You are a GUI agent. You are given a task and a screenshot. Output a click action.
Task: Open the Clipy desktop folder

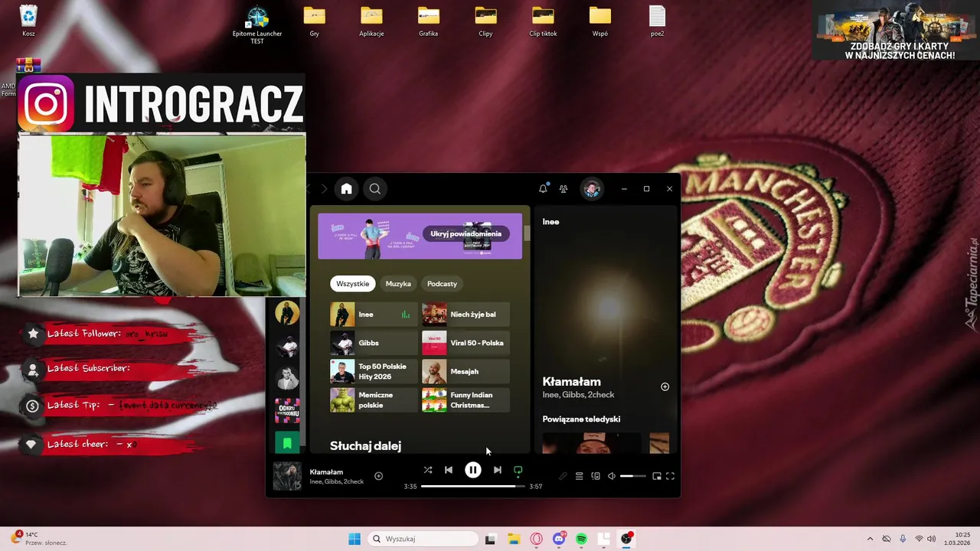[x=485, y=21]
